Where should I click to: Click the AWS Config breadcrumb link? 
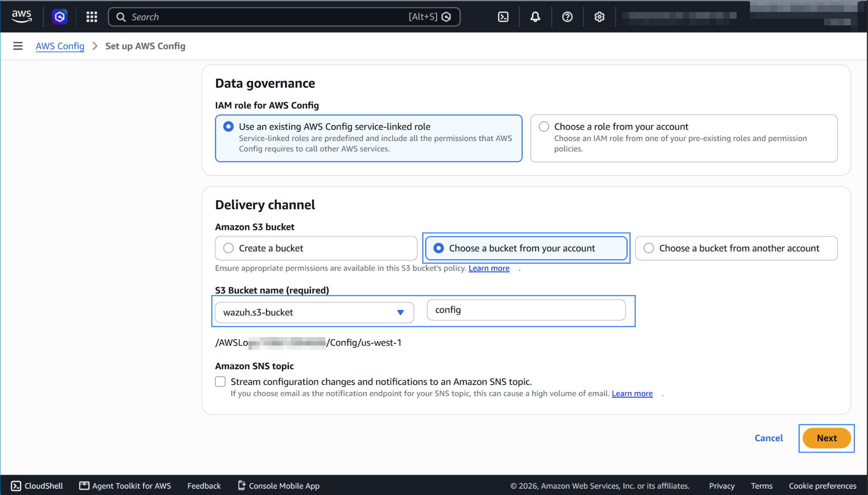pyautogui.click(x=60, y=46)
